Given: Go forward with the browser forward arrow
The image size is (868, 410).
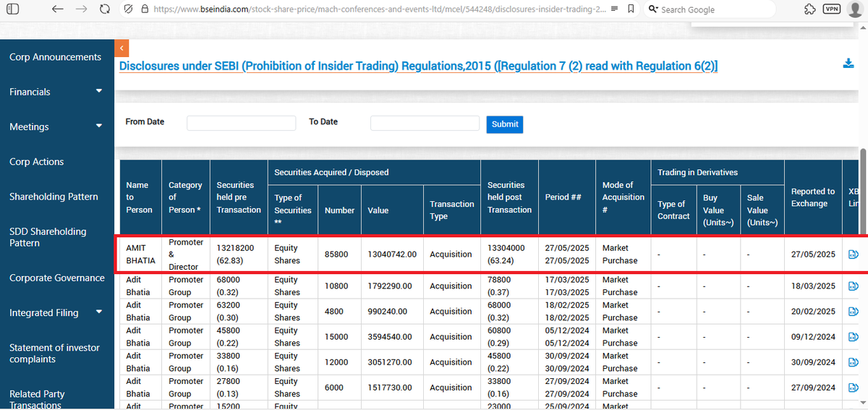Looking at the screenshot, I should coord(81,9).
